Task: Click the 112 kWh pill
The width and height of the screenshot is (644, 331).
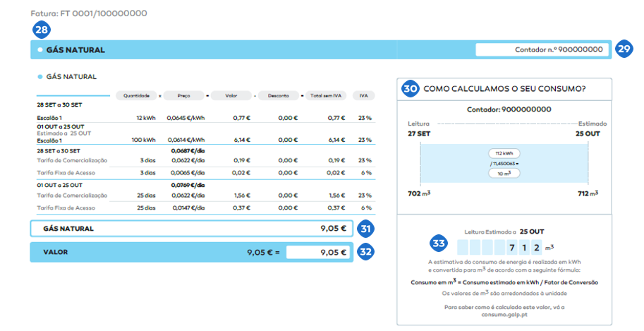Action: 504,153
